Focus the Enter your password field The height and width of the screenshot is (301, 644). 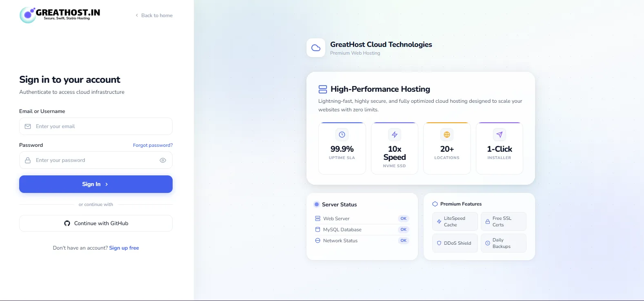[x=96, y=160]
